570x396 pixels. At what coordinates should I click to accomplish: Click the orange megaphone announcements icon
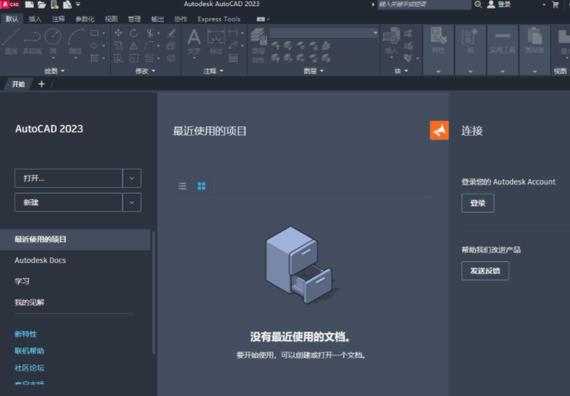click(x=439, y=130)
